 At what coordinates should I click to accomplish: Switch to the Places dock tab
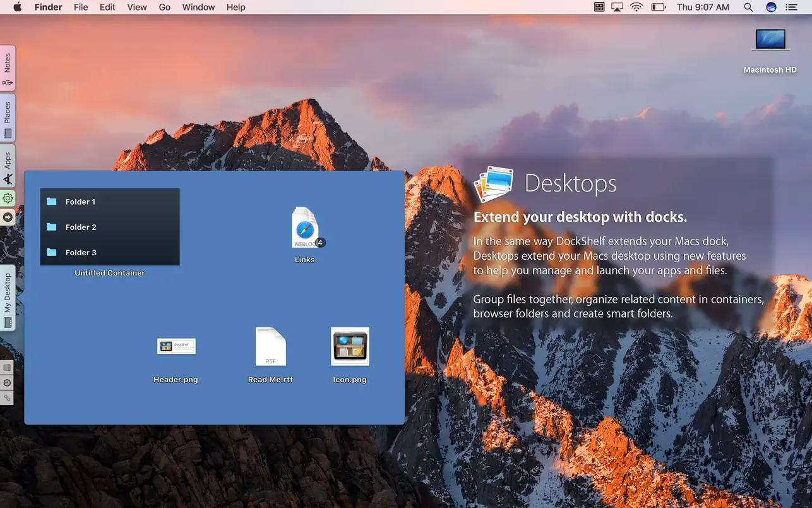pos(8,118)
